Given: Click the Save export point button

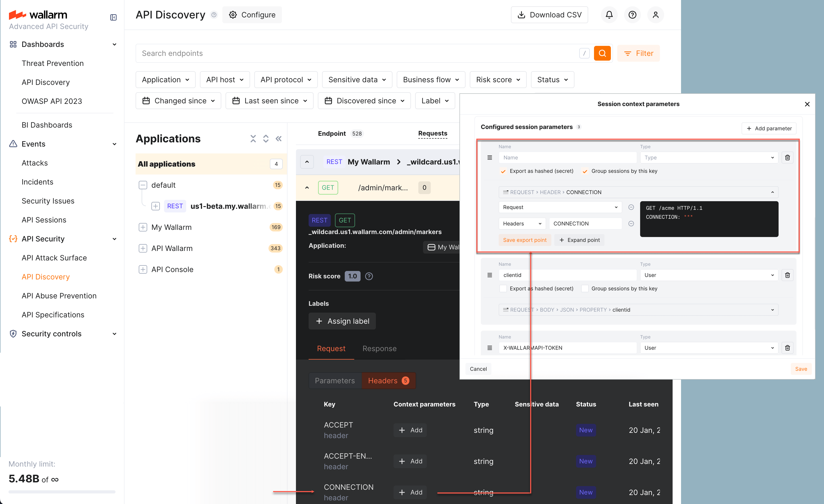Looking at the screenshot, I should pos(524,240).
